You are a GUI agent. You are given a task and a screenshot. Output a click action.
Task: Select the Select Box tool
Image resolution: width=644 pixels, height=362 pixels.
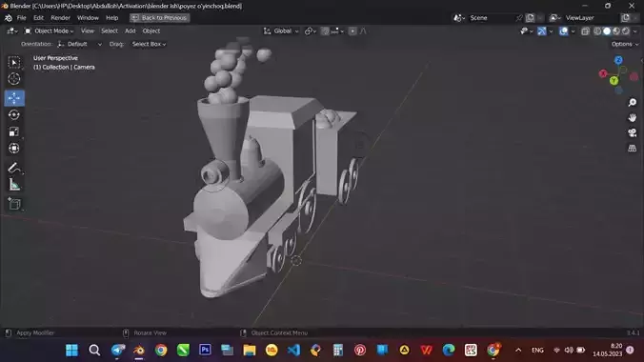click(14, 62)
